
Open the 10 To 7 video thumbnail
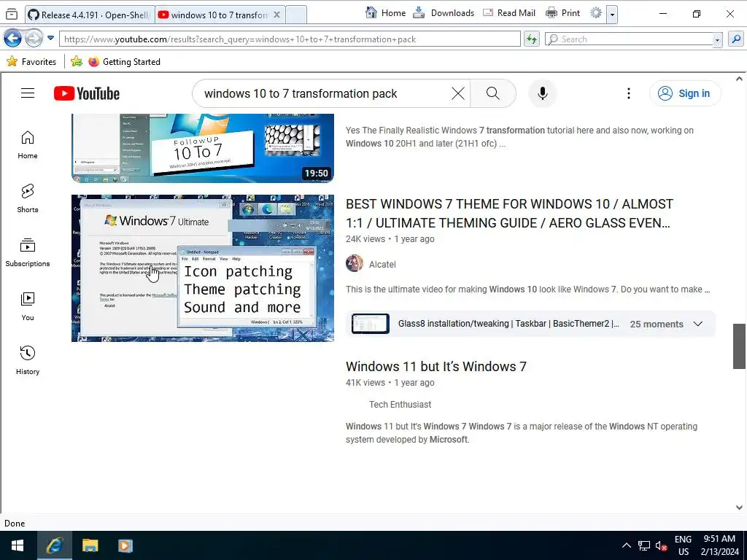(x=203, y=148)
